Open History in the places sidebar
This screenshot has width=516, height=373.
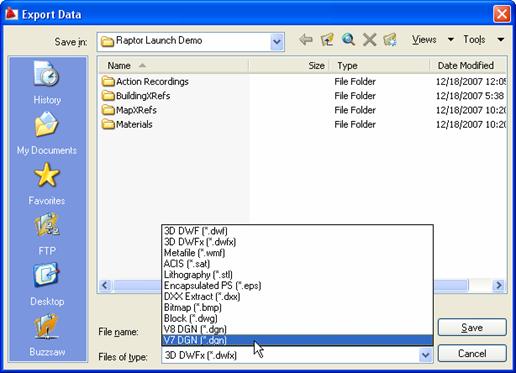(x=47, y=82)
